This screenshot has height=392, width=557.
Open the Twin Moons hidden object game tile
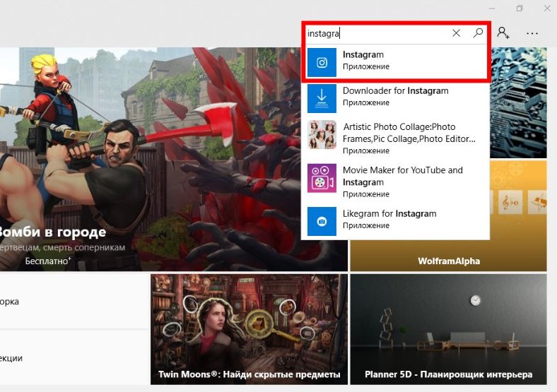[249, 329]
